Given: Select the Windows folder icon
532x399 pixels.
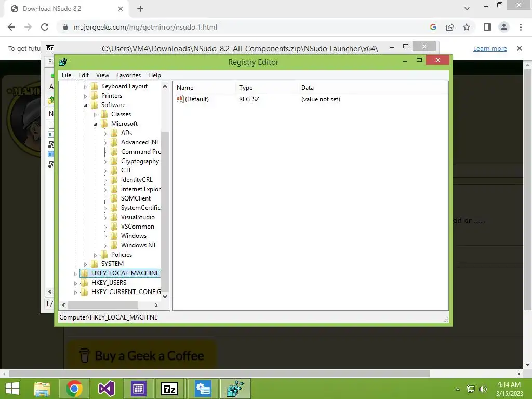Looking at the screenshot, I should (114, 236).
